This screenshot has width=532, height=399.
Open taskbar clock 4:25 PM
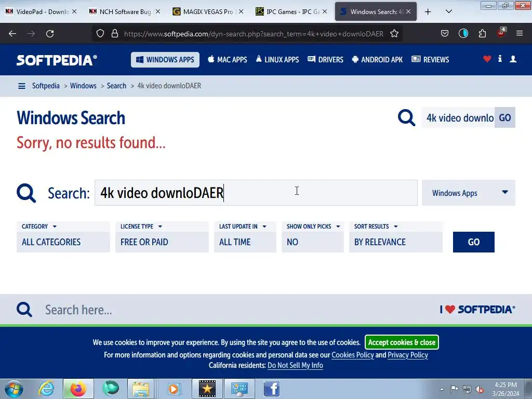click(506, 389)
